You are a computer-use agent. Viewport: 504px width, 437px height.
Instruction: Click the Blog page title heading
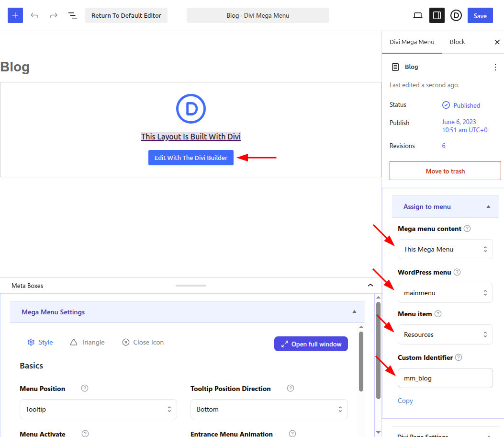tap(15, 67)
